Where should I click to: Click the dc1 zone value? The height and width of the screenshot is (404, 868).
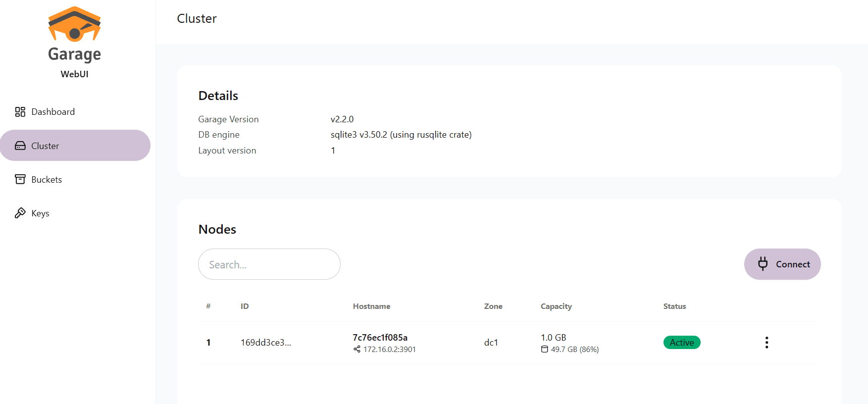[x=491, y=343]
